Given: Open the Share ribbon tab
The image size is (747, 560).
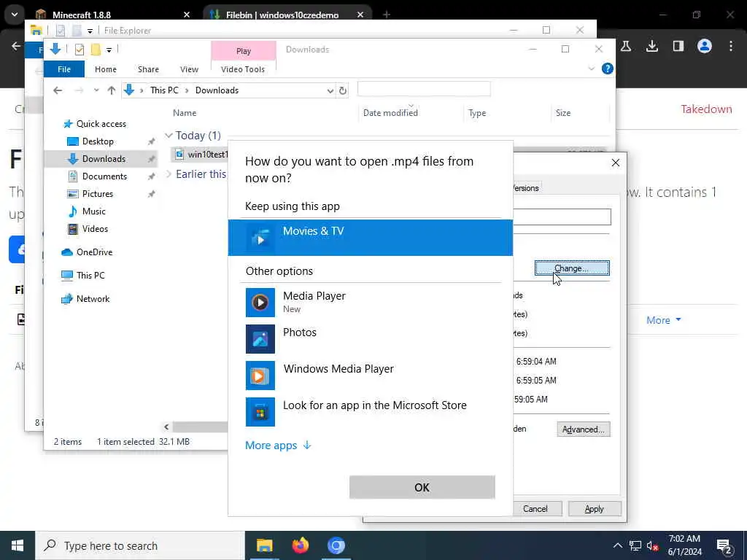Looking at the screenshot, I should [x=148, y=69].
